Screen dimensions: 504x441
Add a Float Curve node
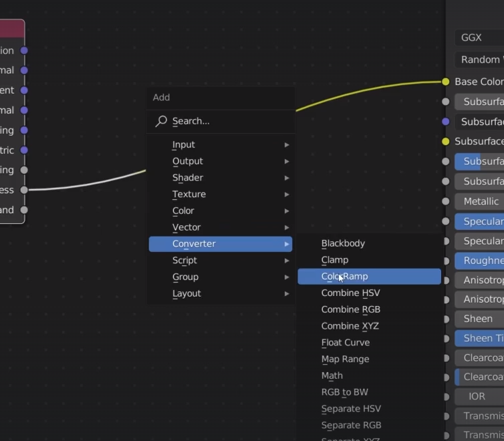point(370,343)
